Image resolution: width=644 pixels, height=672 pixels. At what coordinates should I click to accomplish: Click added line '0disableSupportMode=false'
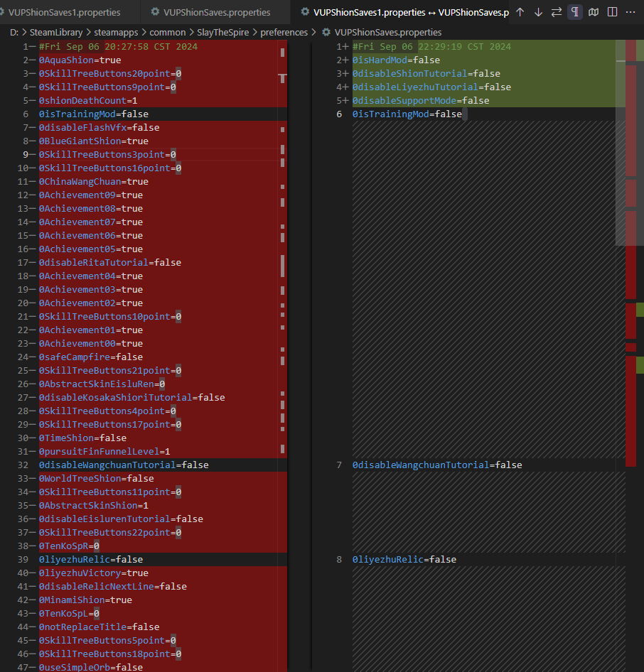click(421, 101)
